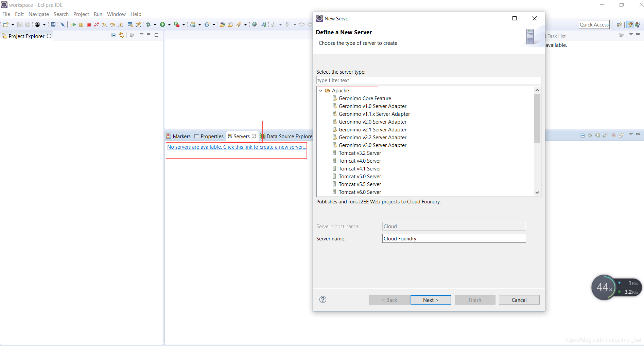The image size is (644, 346).
Task: Open the Run Last Tool dropdown arrow
Action: (184, 24)
